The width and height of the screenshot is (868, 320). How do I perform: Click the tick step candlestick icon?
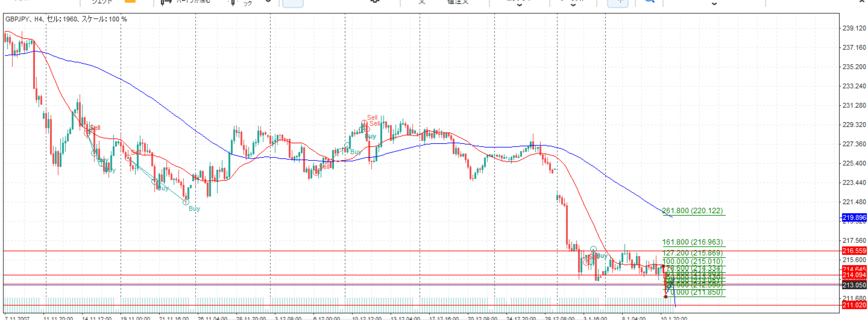[x=233, y=2]
